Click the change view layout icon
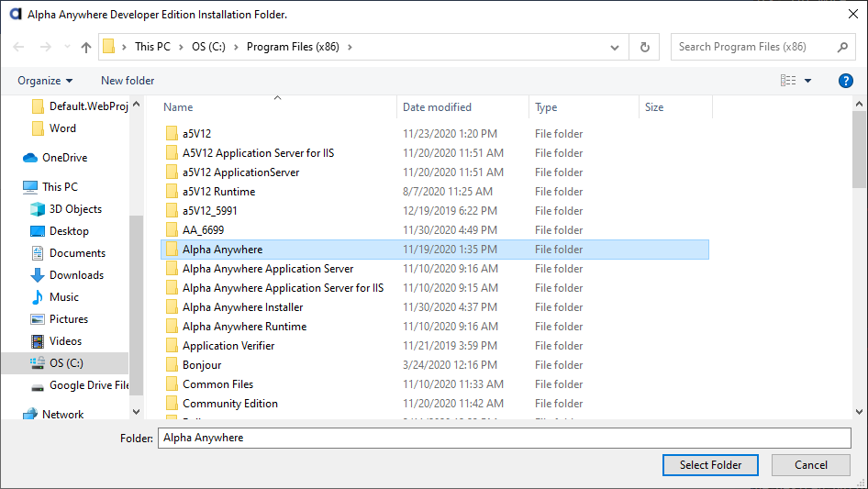This screenshot has width=868, height=489. click(788, 81)
